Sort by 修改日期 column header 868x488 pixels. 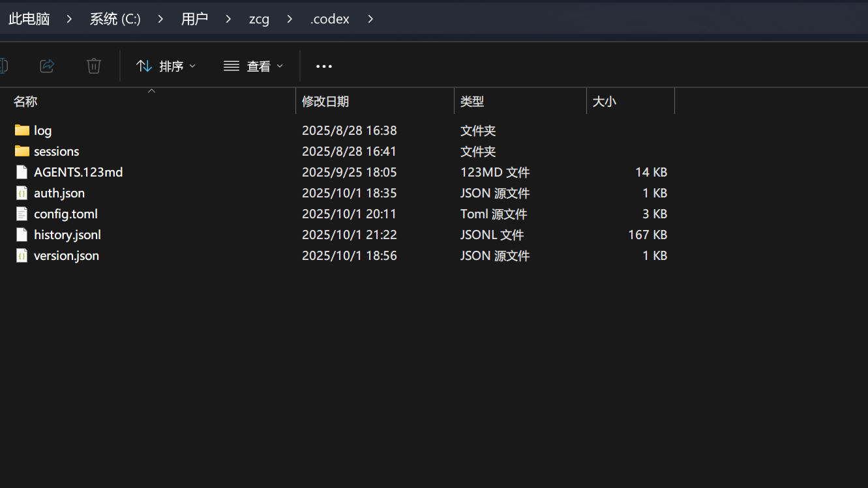pyautogui.click(x=325, y=102)
